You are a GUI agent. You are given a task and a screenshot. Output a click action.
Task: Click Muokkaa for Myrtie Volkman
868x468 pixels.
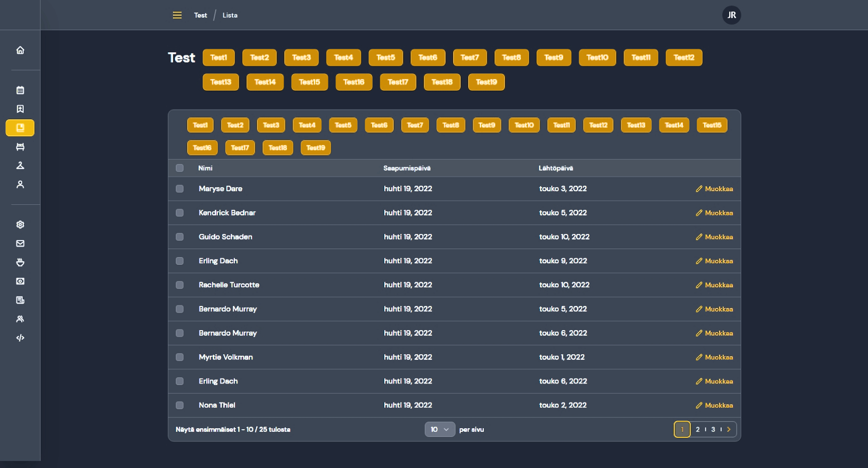tap(714, 357)
